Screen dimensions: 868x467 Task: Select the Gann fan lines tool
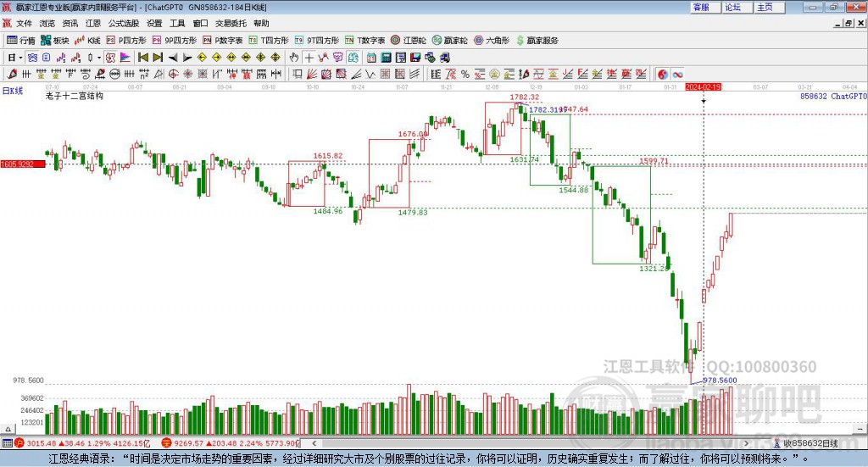(x=311, y=74)
